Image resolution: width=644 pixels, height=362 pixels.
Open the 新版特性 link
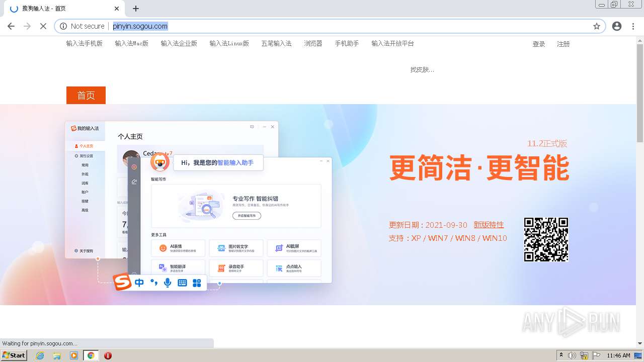pos(489,225)
